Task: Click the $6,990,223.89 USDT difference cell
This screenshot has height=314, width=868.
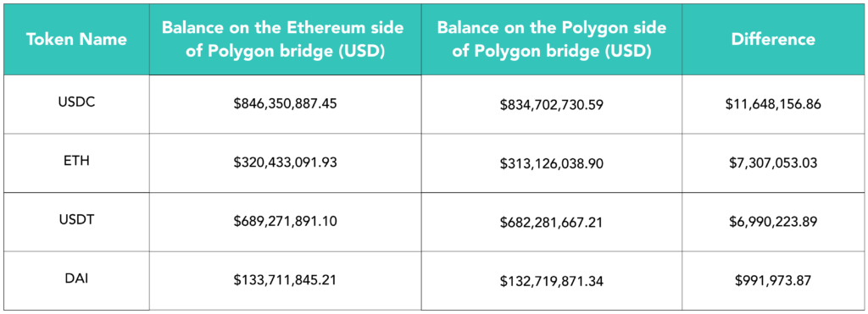Action: (x=773, y=222)
